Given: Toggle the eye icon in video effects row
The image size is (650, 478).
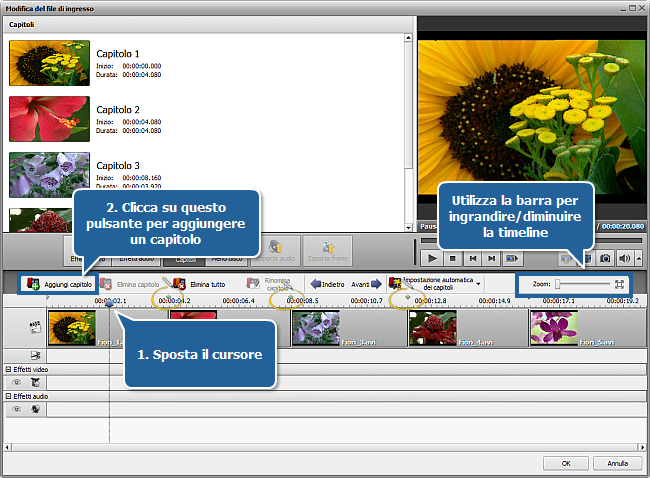Looking at the screenshot, I should pos(16,382).
